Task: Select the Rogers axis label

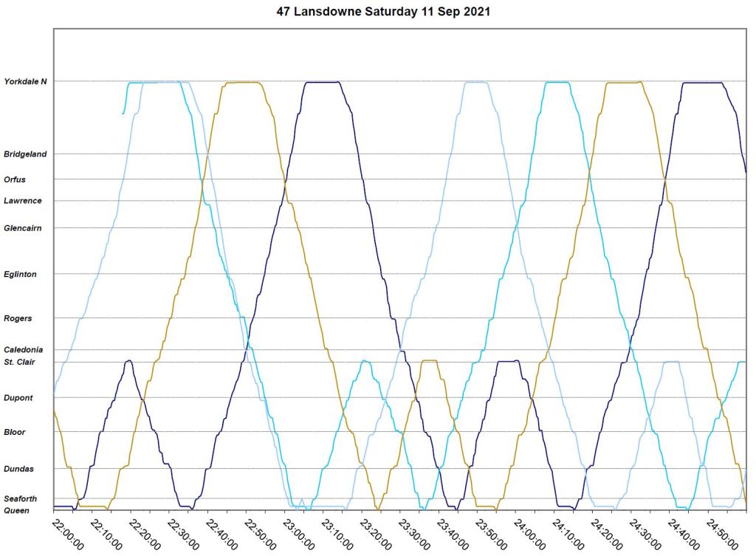Action: (x=18, y=318)
